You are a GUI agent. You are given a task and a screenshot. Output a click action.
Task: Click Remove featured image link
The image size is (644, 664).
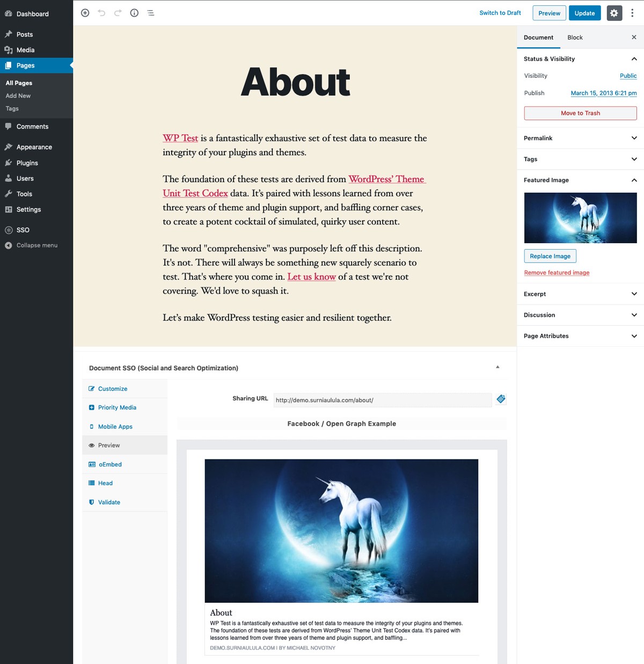[x=557, y=273]
